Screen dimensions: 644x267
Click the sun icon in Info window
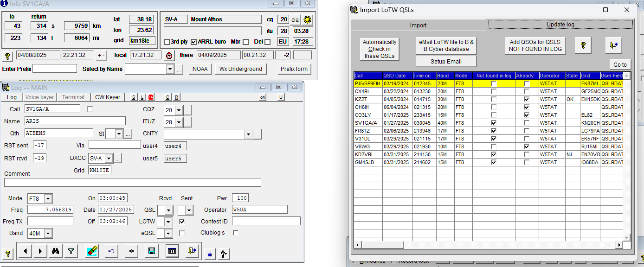[x=307, y=19]
